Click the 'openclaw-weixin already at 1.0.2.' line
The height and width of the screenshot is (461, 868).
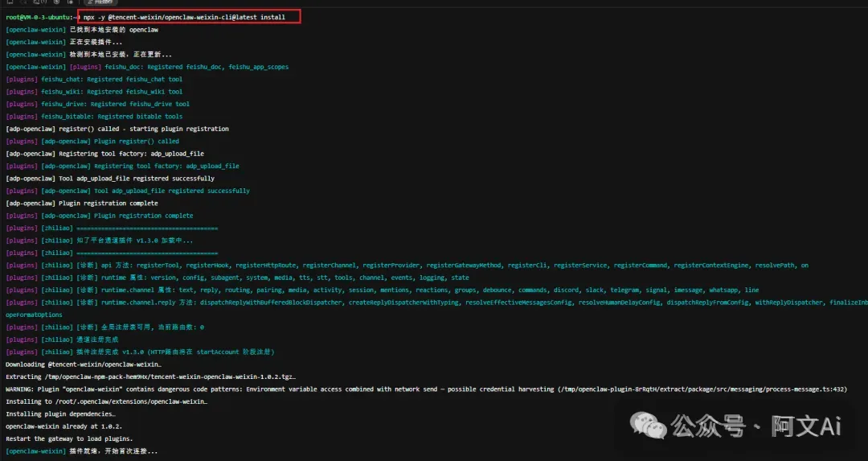[x=63, y=426]
